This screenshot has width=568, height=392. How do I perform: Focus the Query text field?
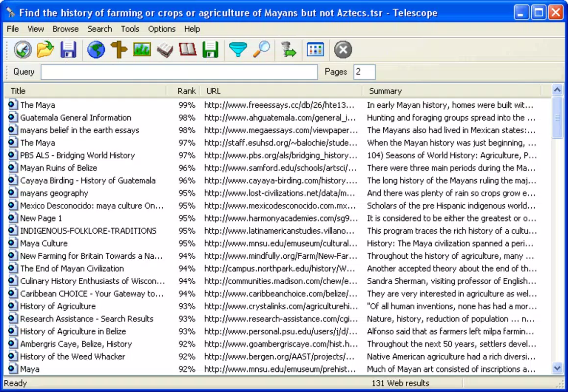179,72
